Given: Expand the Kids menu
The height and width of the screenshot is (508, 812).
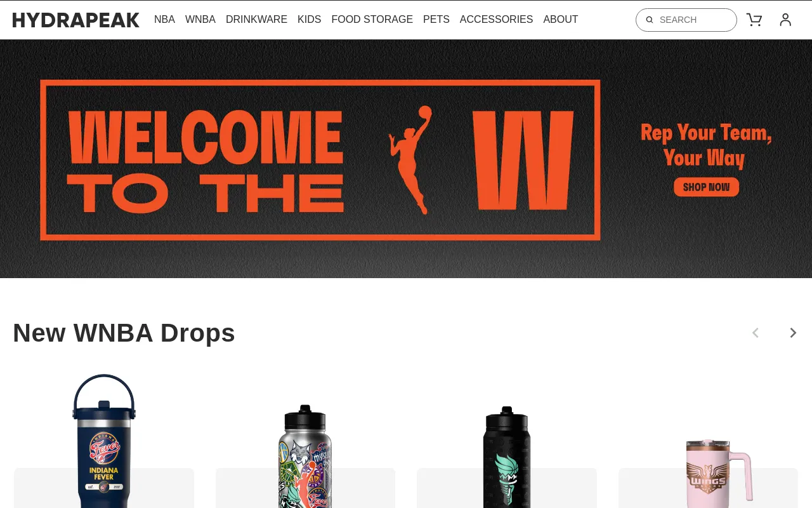Looking at the screenshot, I should coord(310,20).
